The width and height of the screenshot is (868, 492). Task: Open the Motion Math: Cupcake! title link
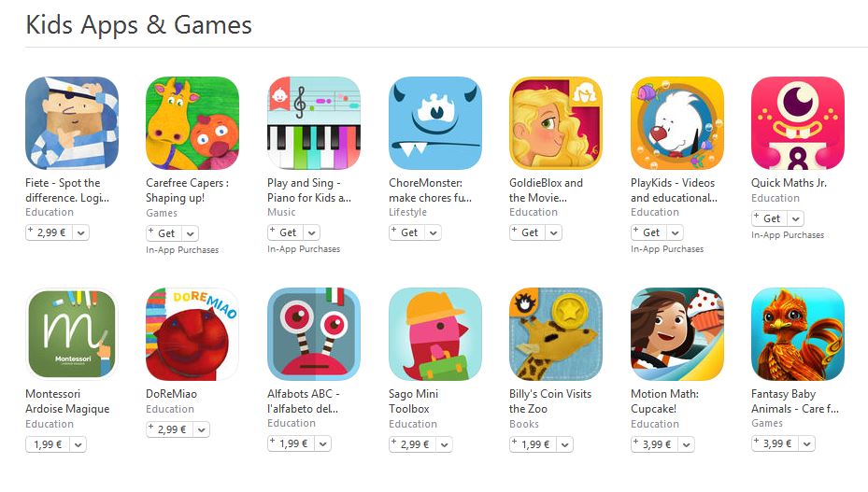click(664, 401)
